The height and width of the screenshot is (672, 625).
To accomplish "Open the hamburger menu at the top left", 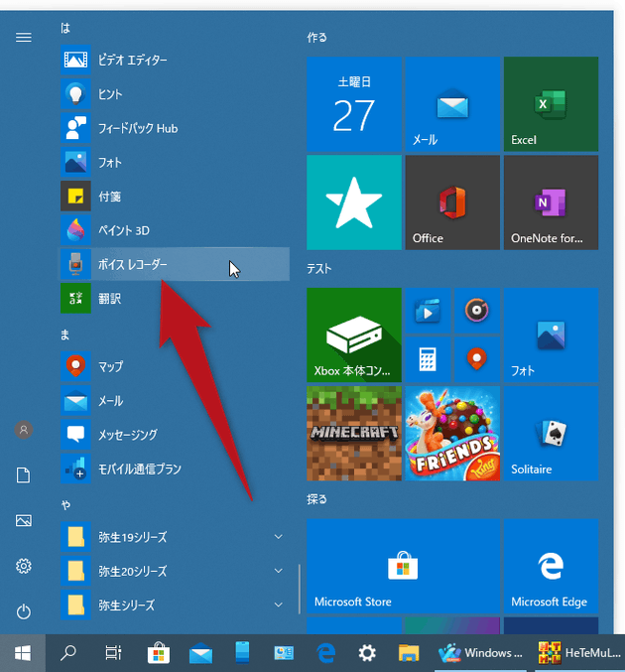I will point(24,38).
